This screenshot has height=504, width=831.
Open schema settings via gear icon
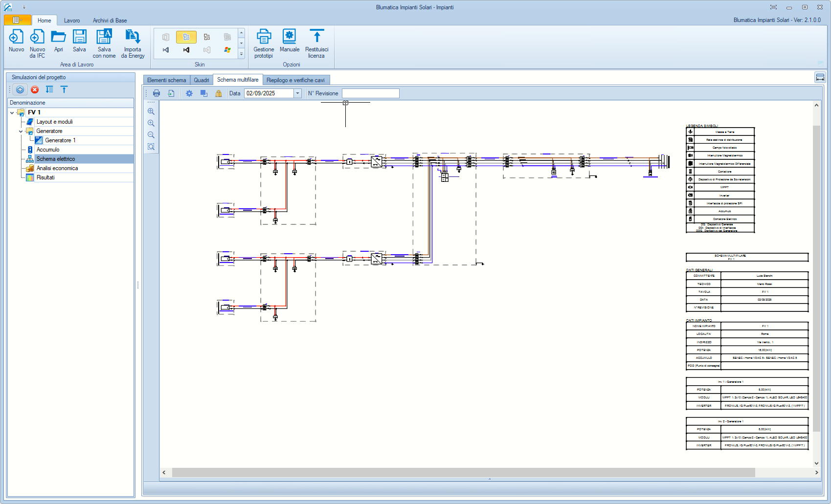pyautogui.click(x=189, y=93)
